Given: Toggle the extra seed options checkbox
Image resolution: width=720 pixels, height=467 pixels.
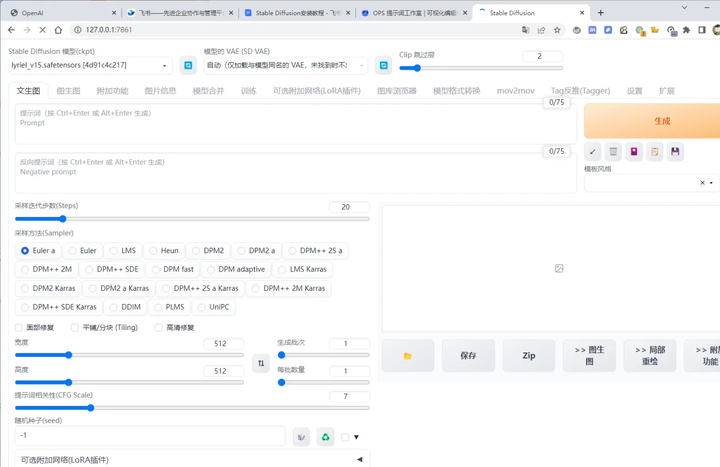Looking at the screenshot, I should click(x=345, y=437).
